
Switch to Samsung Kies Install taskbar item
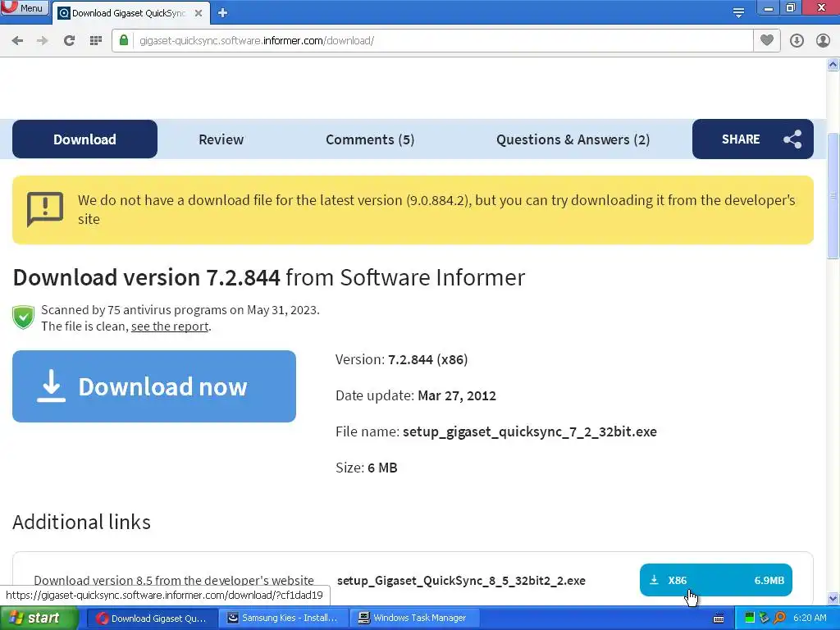coord(283,619)
